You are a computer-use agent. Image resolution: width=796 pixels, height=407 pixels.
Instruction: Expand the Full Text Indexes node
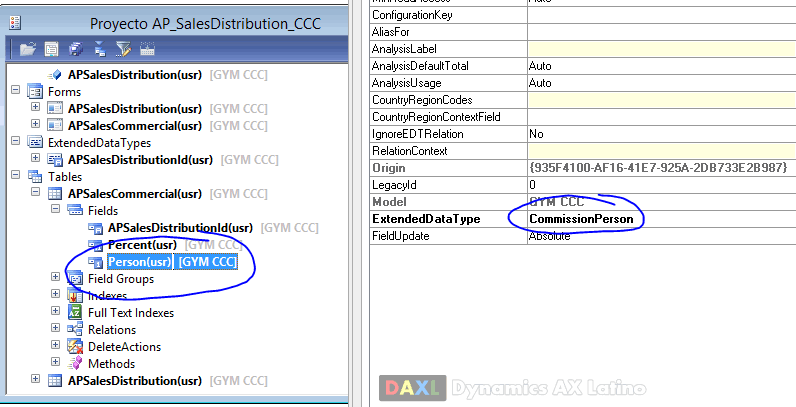tap(55, 311)
